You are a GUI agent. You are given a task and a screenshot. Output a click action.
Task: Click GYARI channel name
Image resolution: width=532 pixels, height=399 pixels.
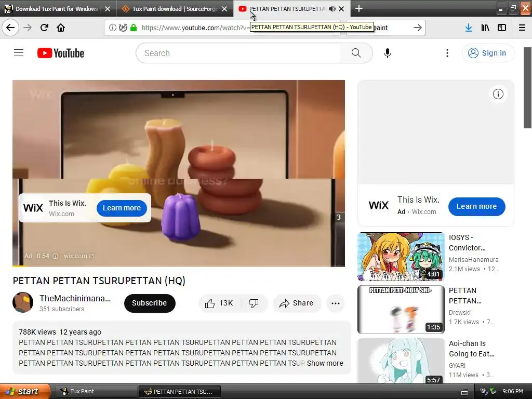click(x=457, y=365)
